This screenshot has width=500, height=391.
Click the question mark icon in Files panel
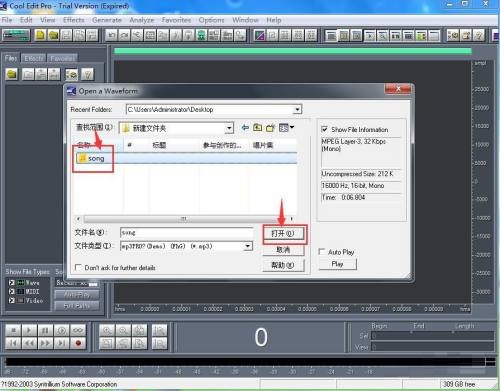87,74
